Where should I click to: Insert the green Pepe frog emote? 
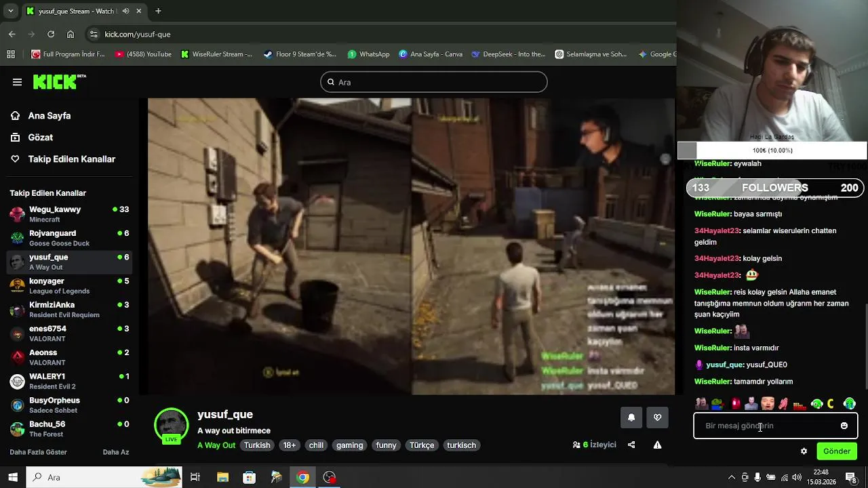point(717,404)
